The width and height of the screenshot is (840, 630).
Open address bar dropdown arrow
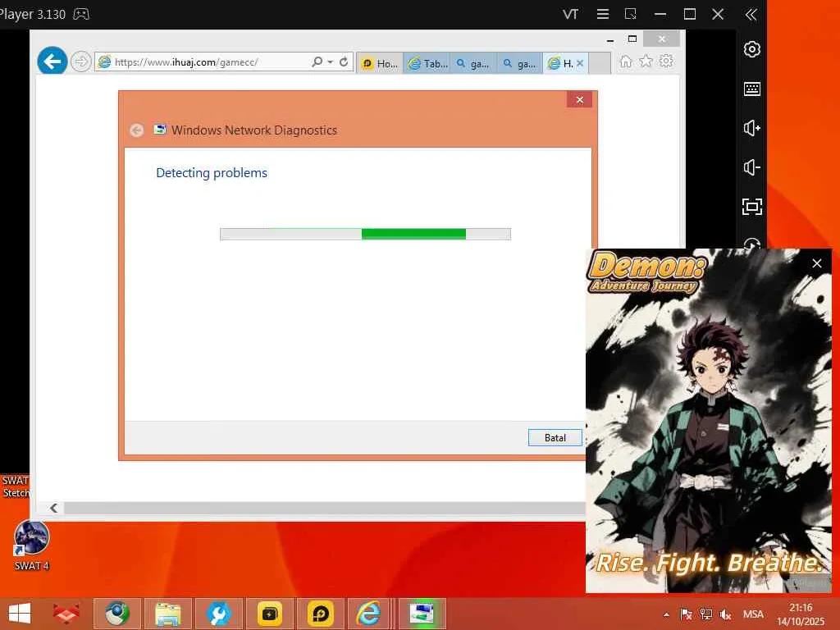pyautogui.click(x=330, y=62)
